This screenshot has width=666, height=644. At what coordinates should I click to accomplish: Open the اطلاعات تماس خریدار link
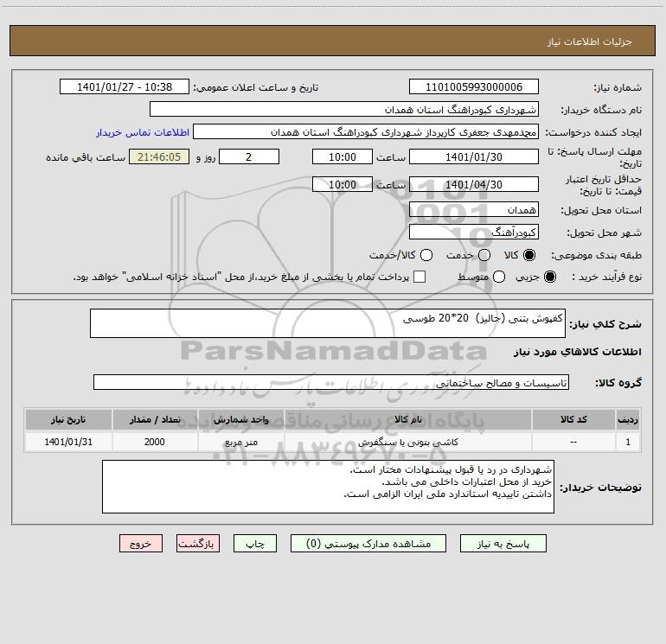pyautogui.click(x=143, y=132)
